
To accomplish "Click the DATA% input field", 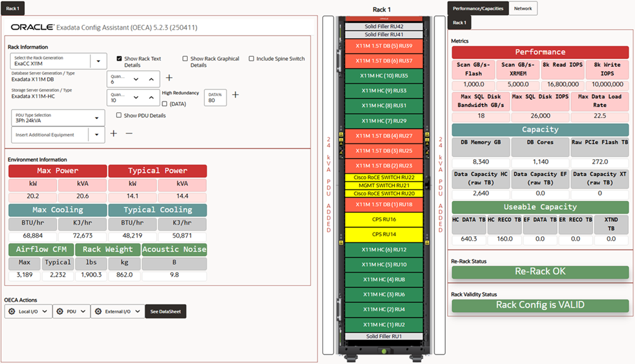I will 215,97.
